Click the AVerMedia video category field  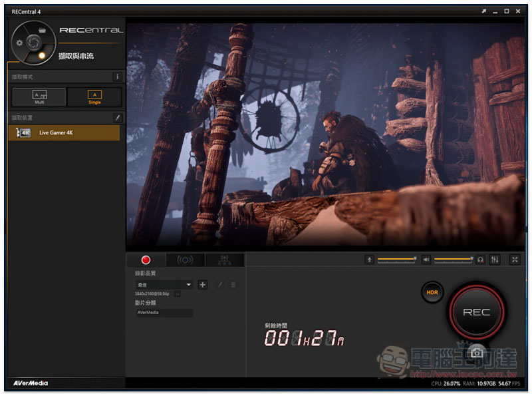click(x=164, y=312)
